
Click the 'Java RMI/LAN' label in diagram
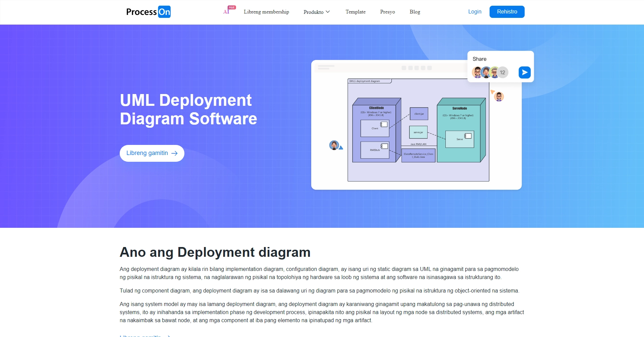click(x=418, y=144)
